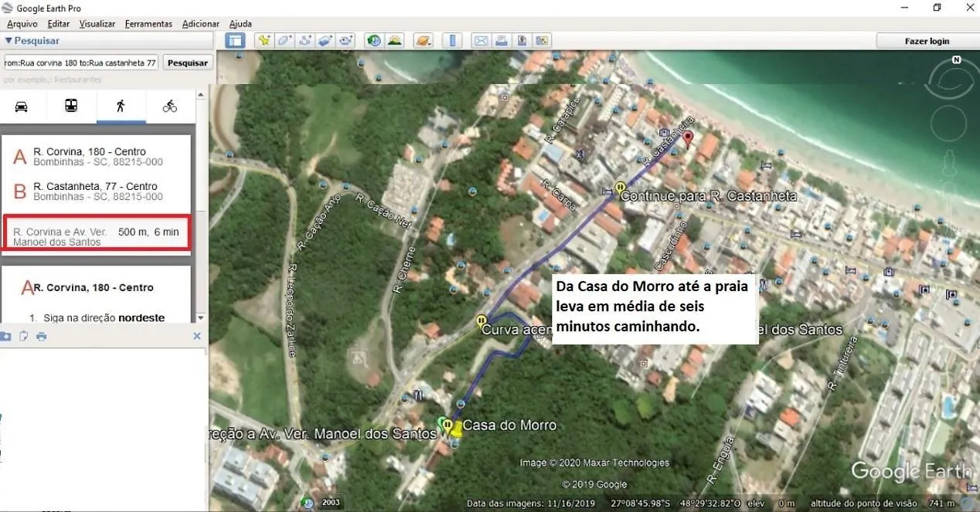The width and height of the screenshot is (980, 512).
Task: Open the Ferramentas menu
Action: pyautogui.click(x=148, y=24)
